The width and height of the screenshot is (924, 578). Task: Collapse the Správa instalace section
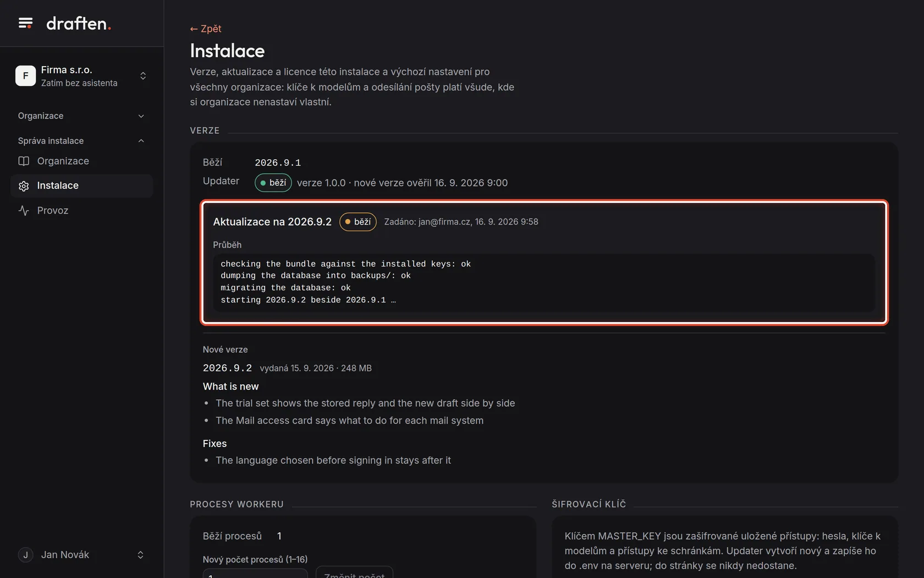click(81, 141)
